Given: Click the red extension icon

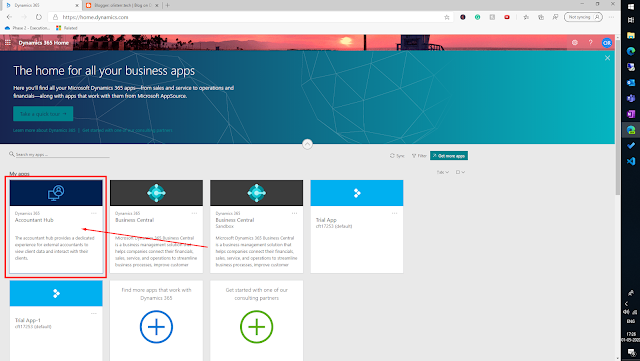Looking at the screenshot, I should coord(507,17).
